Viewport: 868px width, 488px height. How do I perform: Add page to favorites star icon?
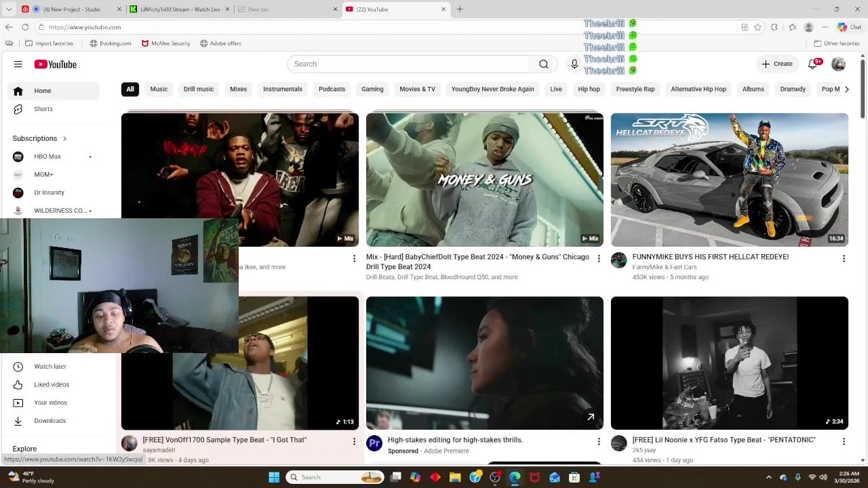click(758, 27)
